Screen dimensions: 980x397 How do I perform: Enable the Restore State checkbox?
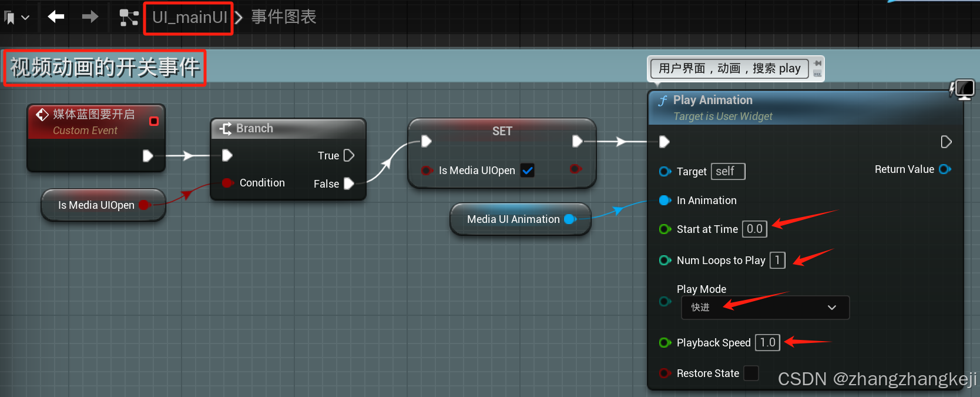[x=751, y=373]
